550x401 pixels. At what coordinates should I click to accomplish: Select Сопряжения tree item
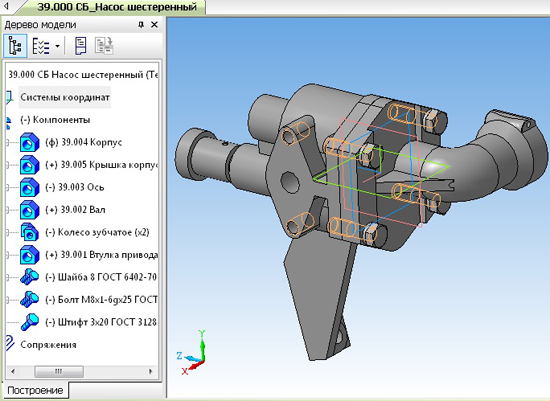pyautogui.click(x=48, y=345)
